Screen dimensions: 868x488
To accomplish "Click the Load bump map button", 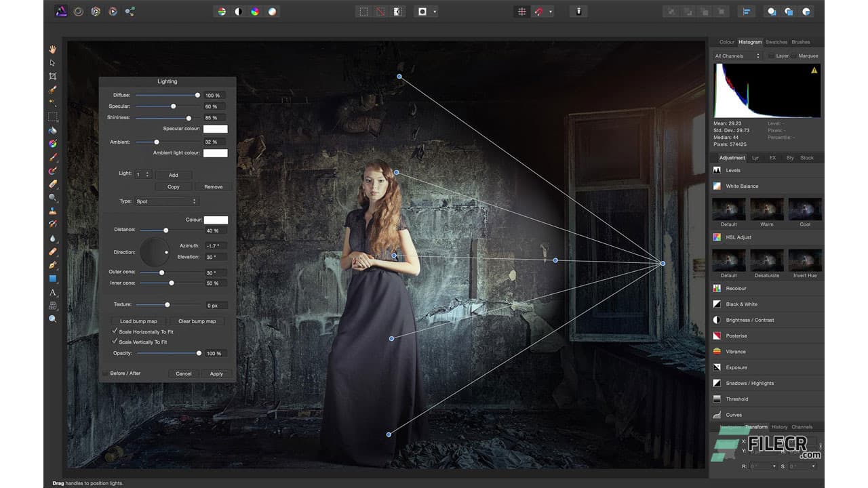I will [138, 321].
